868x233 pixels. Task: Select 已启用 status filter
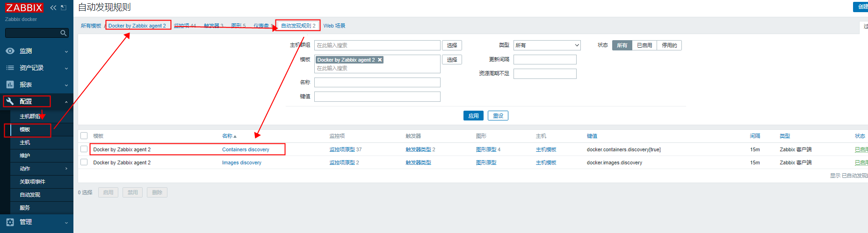click(x=644, y=45)
